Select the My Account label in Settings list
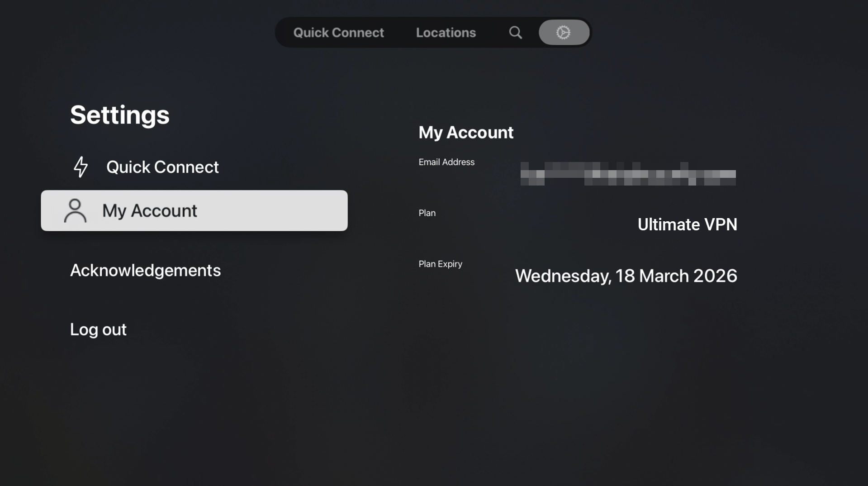868x486 pixels. pyautogui.click(x=149, y=211)
